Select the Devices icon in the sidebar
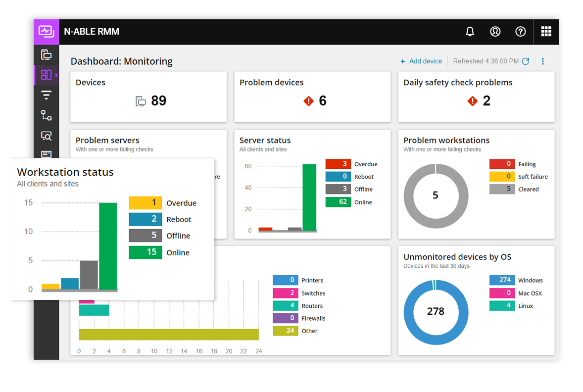The image size is (583, 392). click(x=46, y=54)
